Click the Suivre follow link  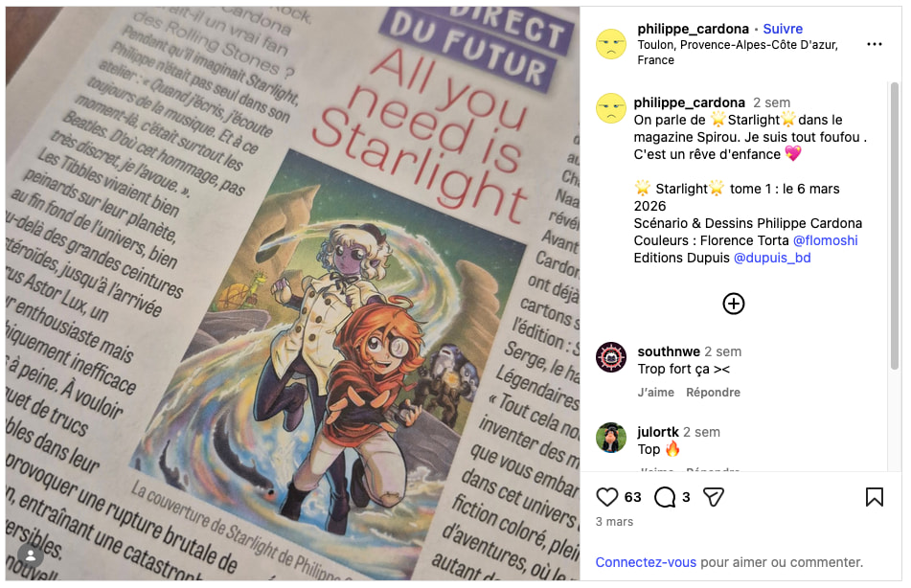pos(783,29)
